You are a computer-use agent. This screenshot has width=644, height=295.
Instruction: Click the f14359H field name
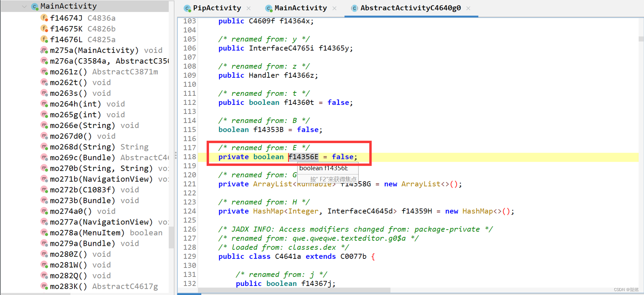point(417,211)
